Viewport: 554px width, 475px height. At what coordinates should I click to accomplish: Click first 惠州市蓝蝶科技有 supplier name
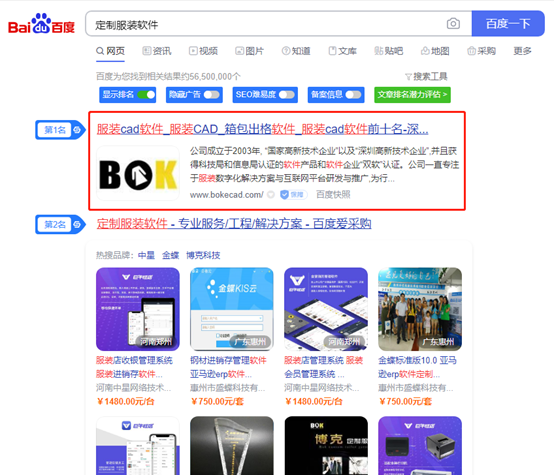pyautogui.click(x=228, y=388)
